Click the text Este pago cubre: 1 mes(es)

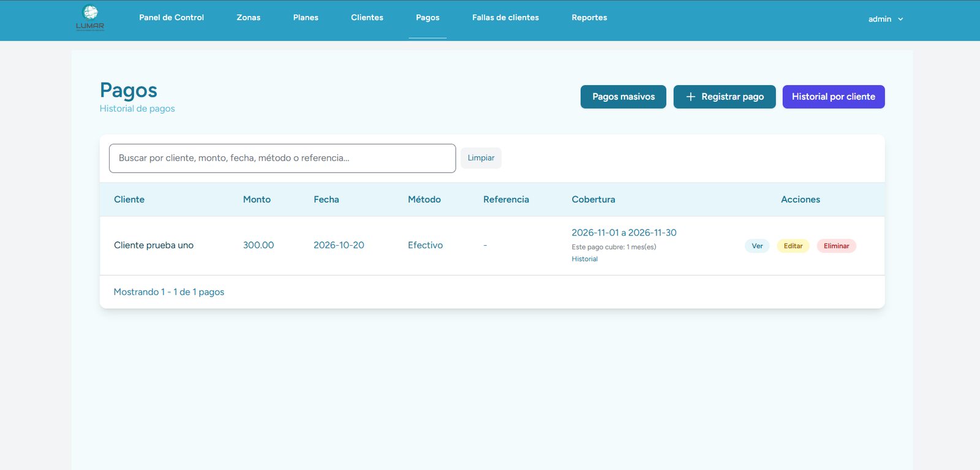pyautogui.click(x=614, y=247)
